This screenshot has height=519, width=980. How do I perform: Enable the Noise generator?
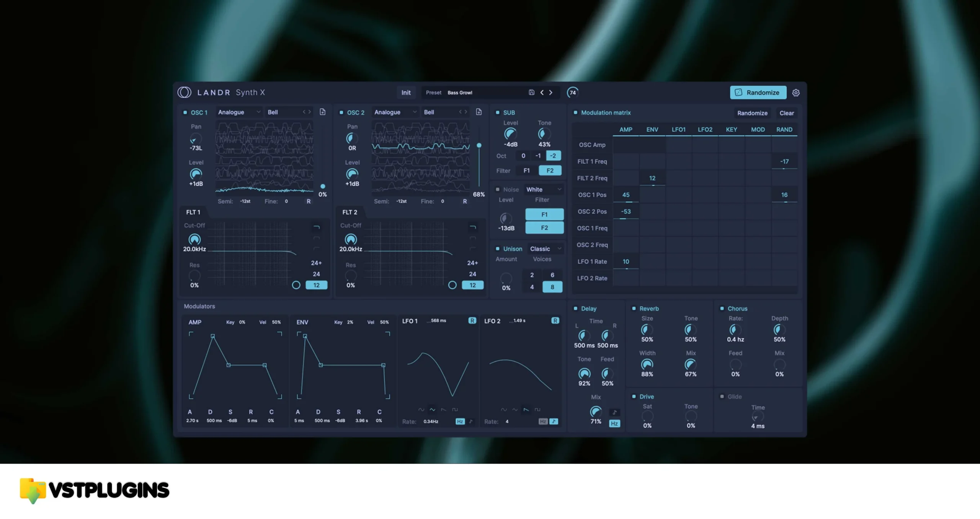498,189
